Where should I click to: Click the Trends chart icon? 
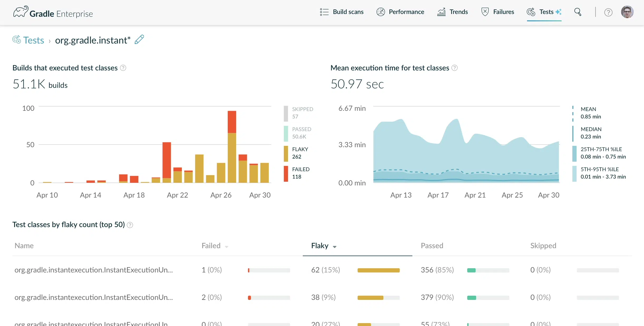coord(441,12)
